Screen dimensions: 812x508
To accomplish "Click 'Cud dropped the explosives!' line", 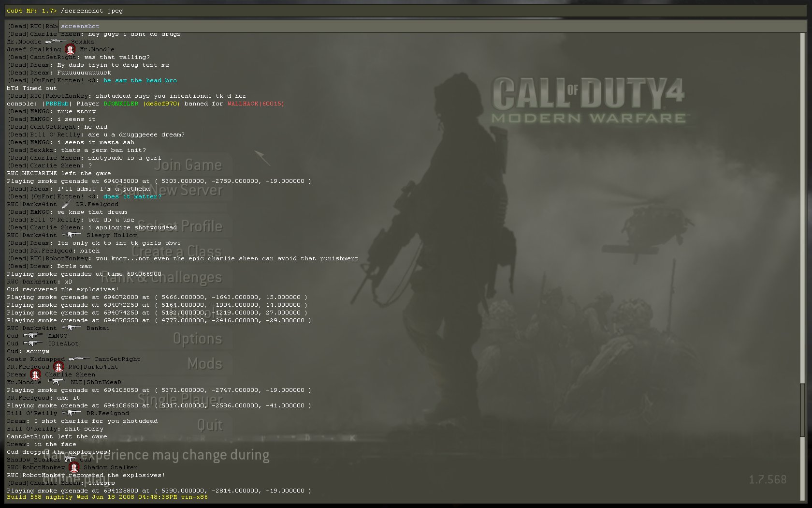I will pos(59,452).
